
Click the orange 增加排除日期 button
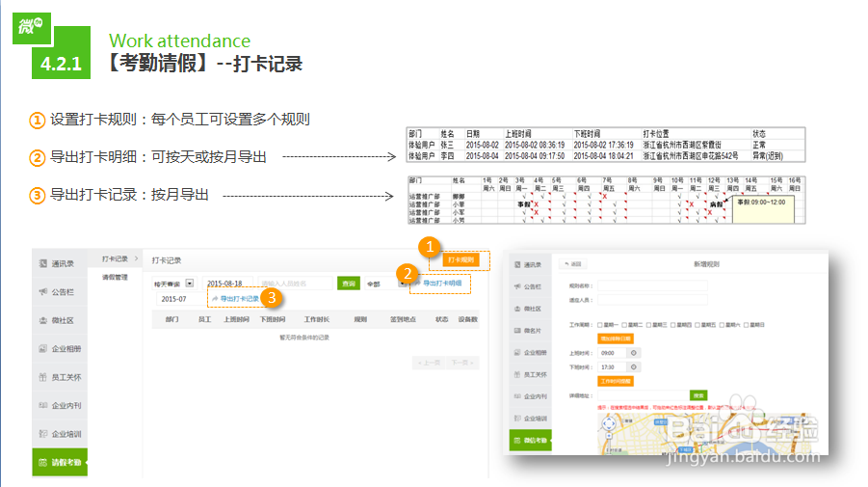click(615, 338)
